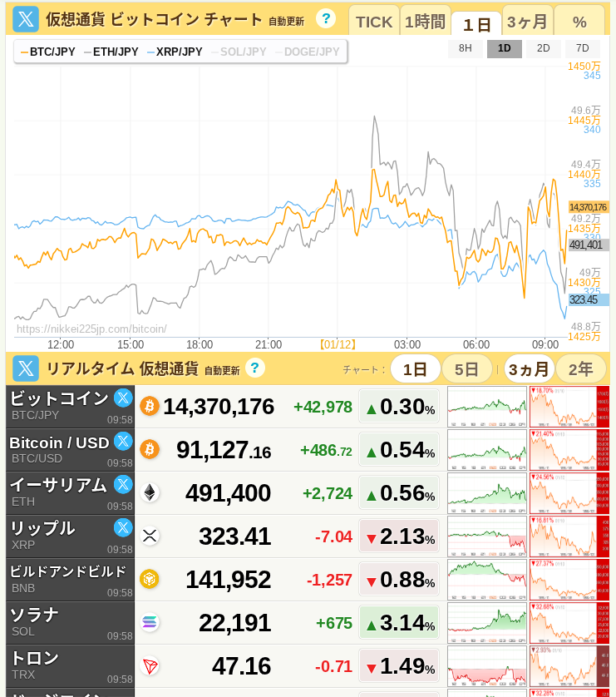
Task: Click the orange Bitcoin coin icon for BTC/JPY
Action: (x=150, y=406)
